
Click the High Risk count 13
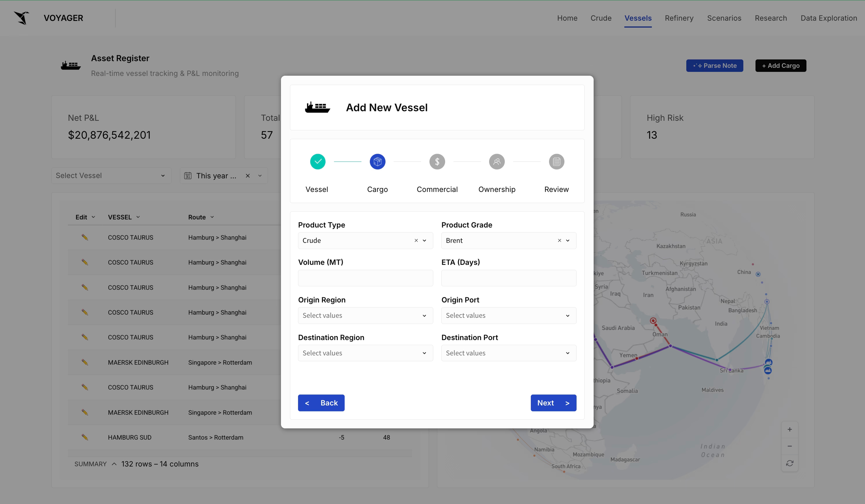(x=651, y=135)
